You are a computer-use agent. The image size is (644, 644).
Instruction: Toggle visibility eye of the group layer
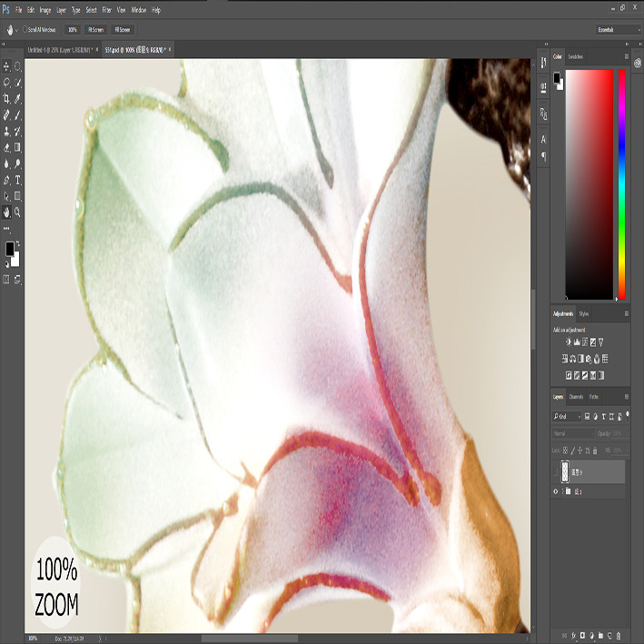(556, 491)
